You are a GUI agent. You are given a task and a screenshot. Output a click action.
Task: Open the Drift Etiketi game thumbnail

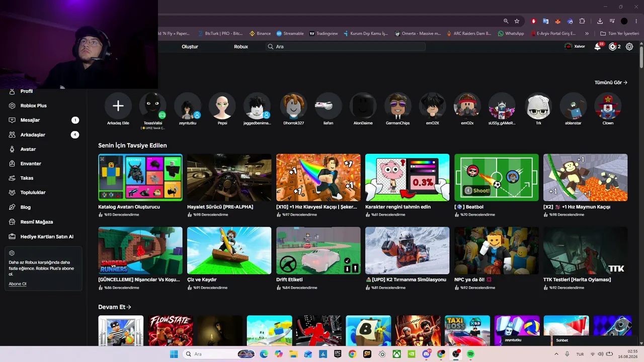point(318,250)
